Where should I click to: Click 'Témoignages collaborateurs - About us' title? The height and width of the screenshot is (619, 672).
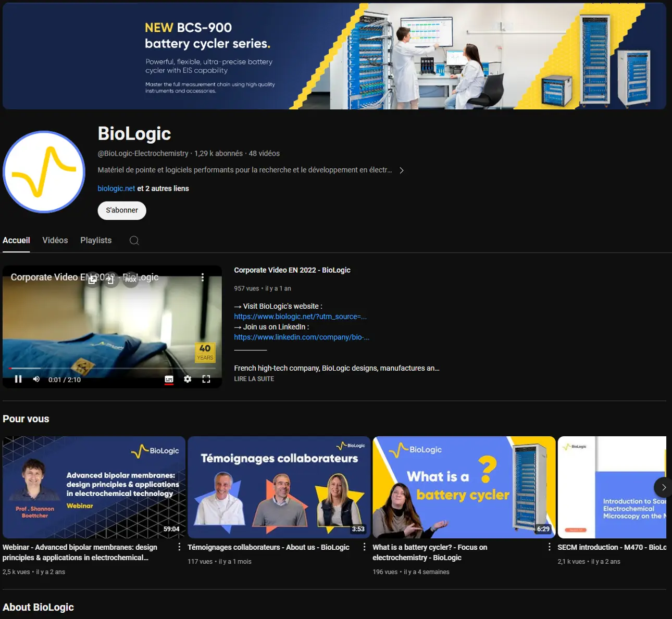tap(268, 547)
